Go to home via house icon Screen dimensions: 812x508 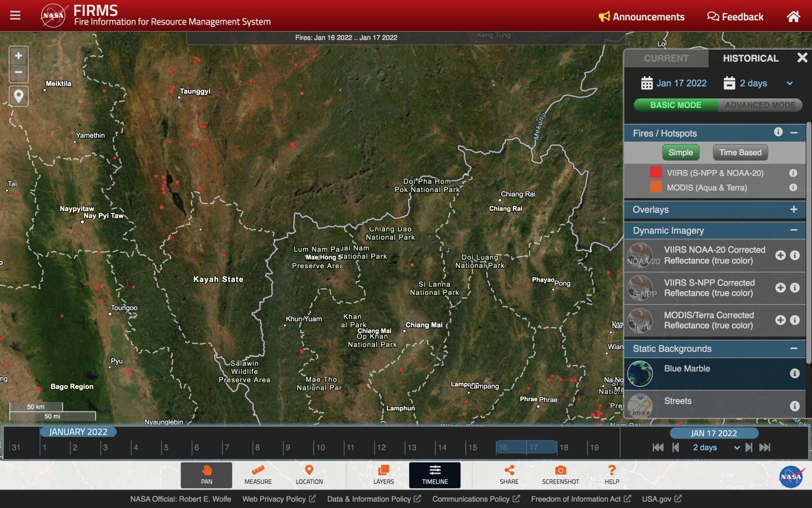(793, 16)
